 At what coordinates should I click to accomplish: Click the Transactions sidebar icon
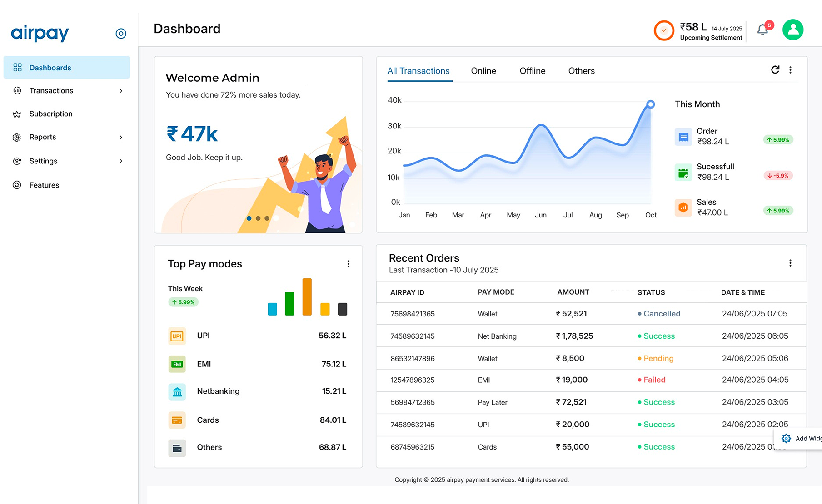[17, 90]
